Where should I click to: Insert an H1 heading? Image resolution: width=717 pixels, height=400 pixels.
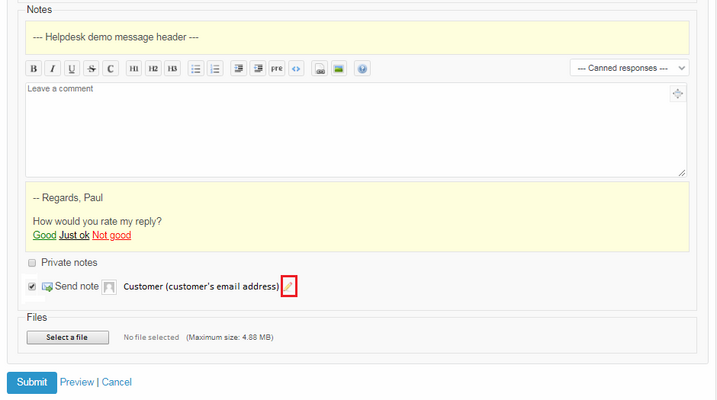(x=134, y=69)
